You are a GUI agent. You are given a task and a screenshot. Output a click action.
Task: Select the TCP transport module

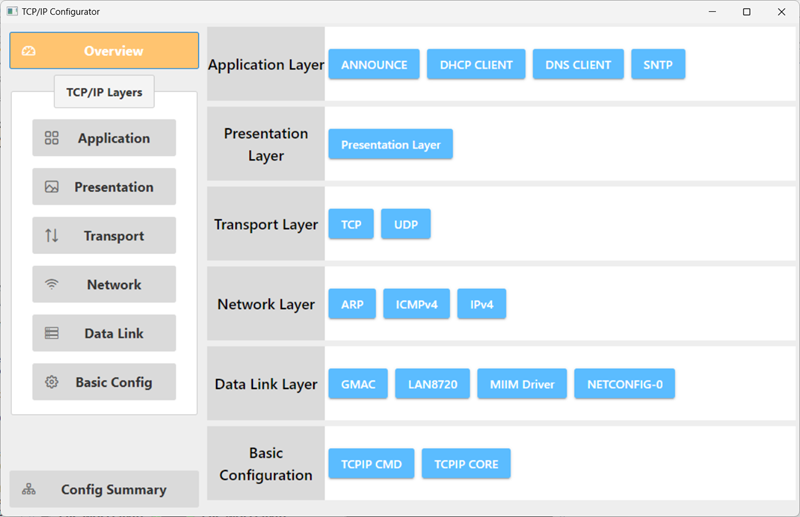pyautogui.click(x=351, y=224)
